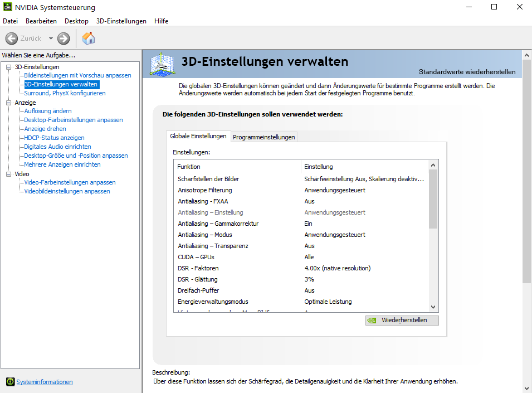The image size is (532, 393).
Task: Select the DSR - Glättung row
Action: pyautogui.click(x=301, y=279)
